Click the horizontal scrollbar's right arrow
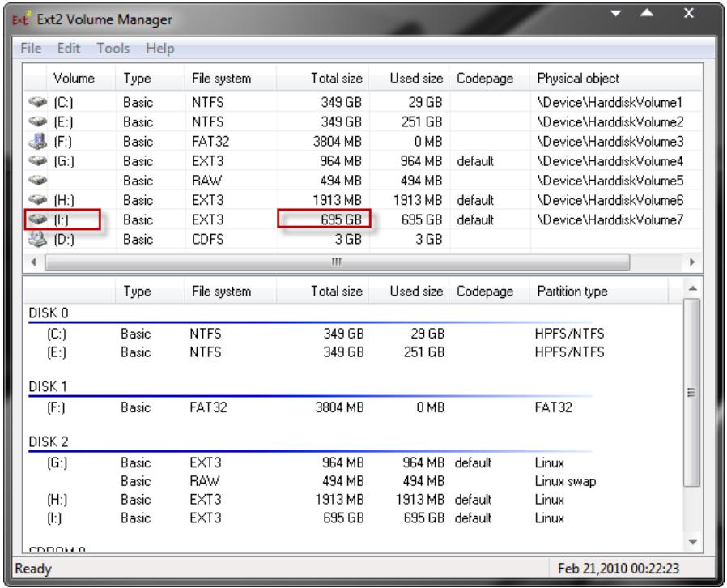 tap(692, 262)
